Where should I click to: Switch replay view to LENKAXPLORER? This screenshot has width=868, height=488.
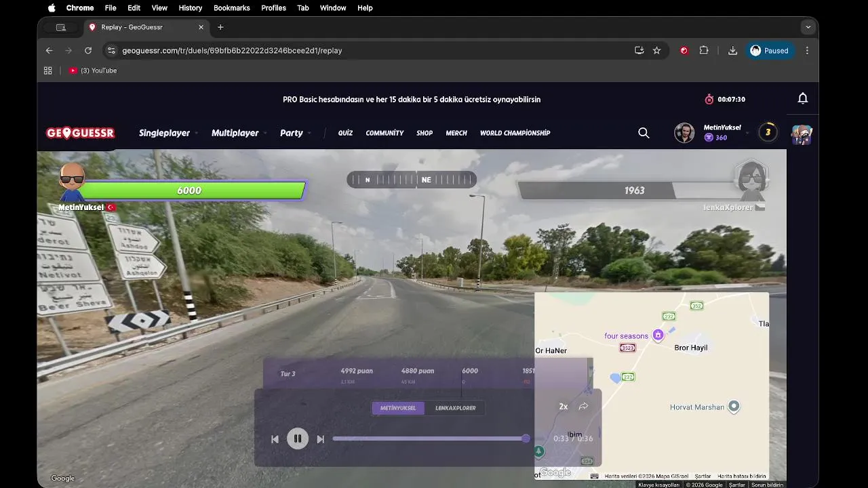click(455, 408)
